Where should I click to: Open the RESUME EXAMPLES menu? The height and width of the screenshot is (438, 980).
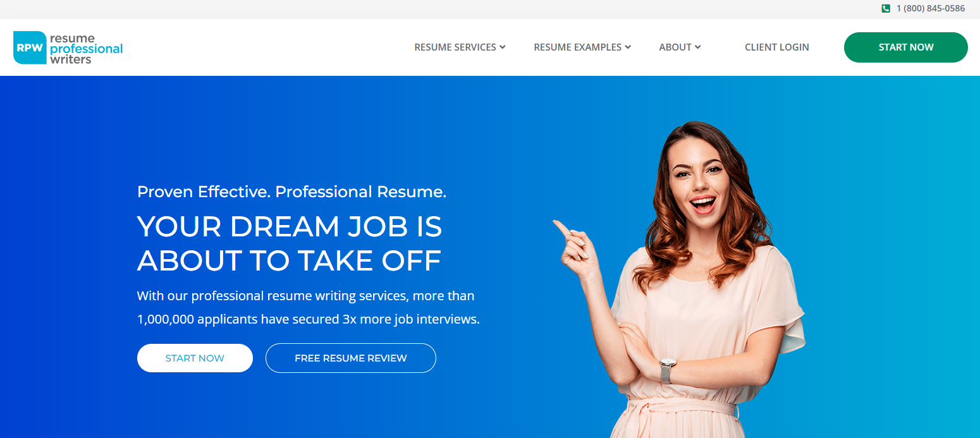pyautogui.click(x=578, y=47)
